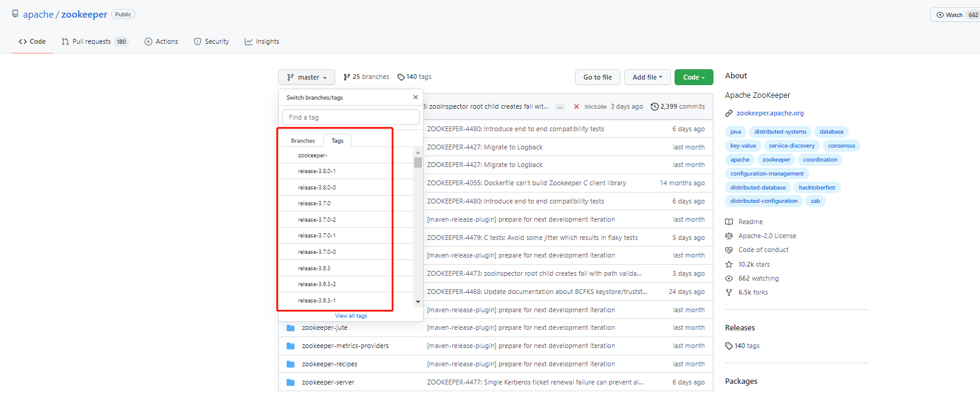980x393 pixels.
Task: Open the zookeeper-metrics-providers folder
Action: pyautogui.click(x=345, y=346)
